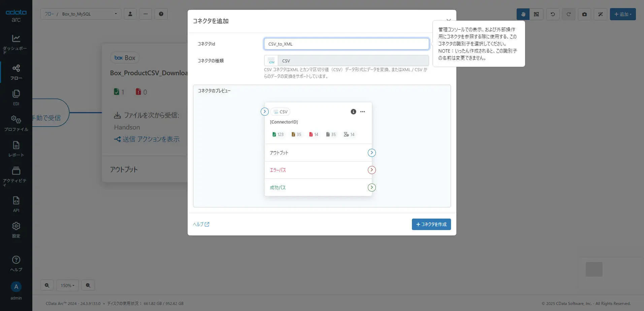Open the アクティビティ sidebar section
Viewport: 644px width, 311px height.
tap(16, 176)
